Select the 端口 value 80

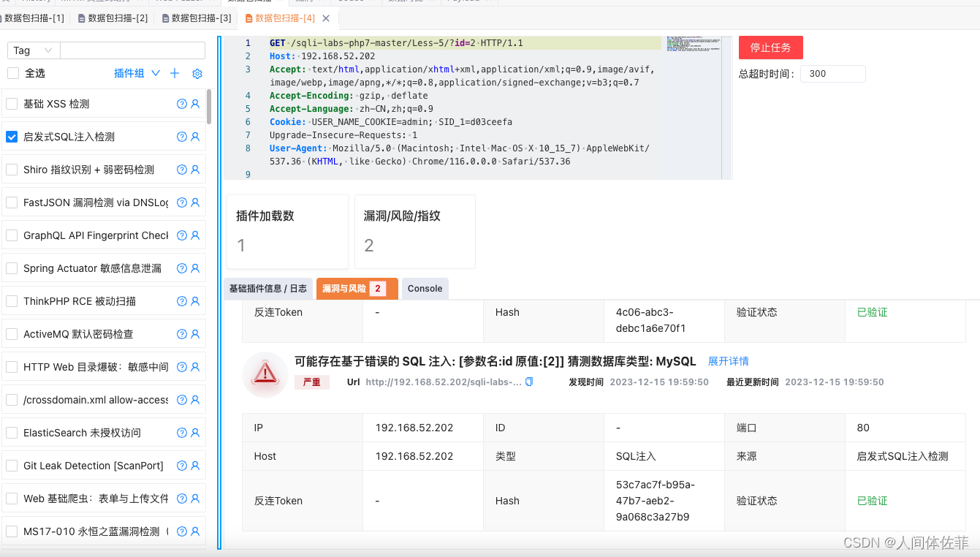[863, 428]
